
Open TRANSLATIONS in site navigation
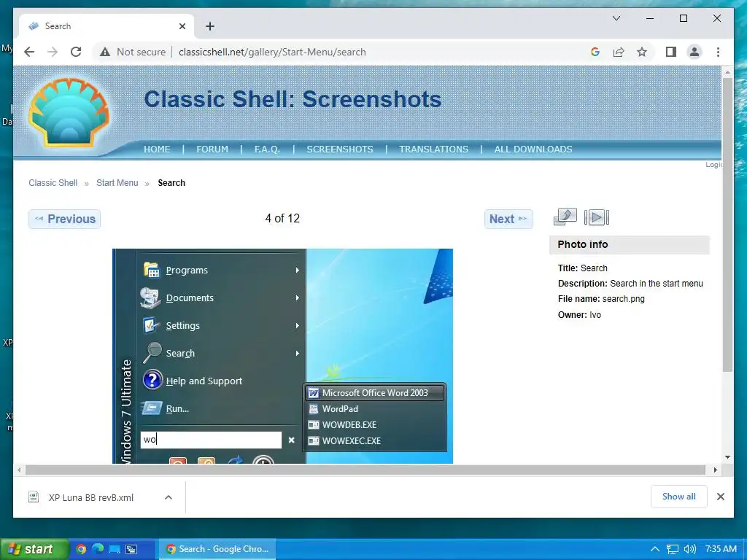[x=433, y=149]
